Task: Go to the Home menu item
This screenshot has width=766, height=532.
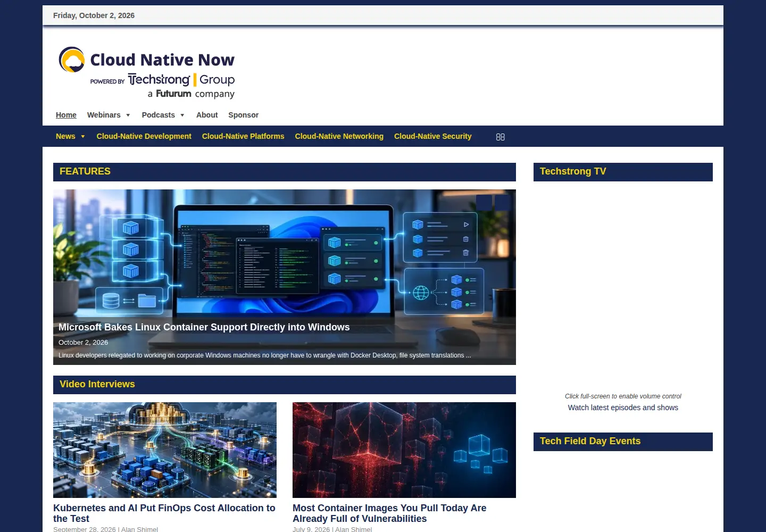Action: coord(66,115)
